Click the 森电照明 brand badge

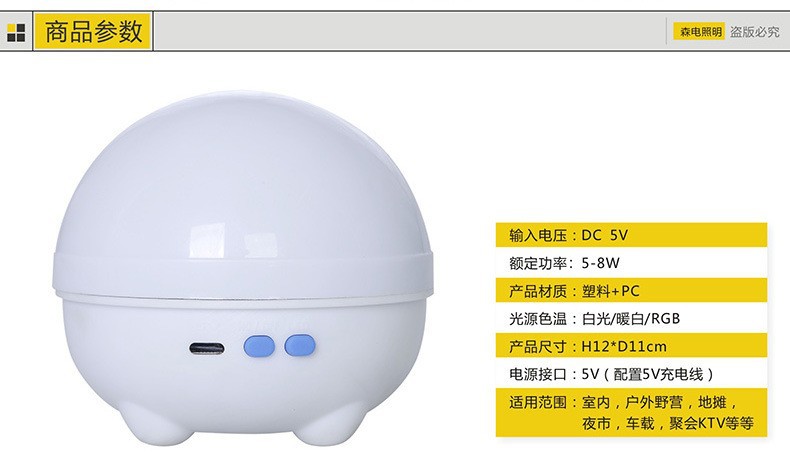coord(699,32)
